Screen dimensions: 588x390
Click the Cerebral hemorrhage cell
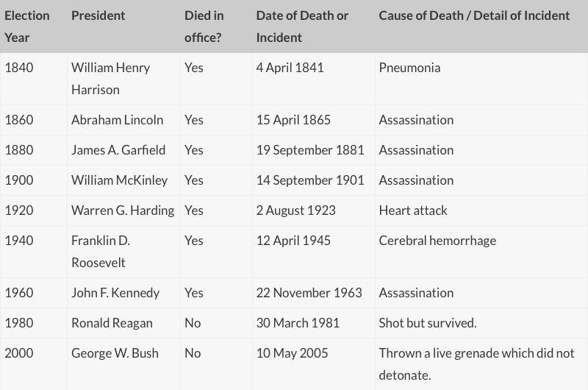coord(437,241)
